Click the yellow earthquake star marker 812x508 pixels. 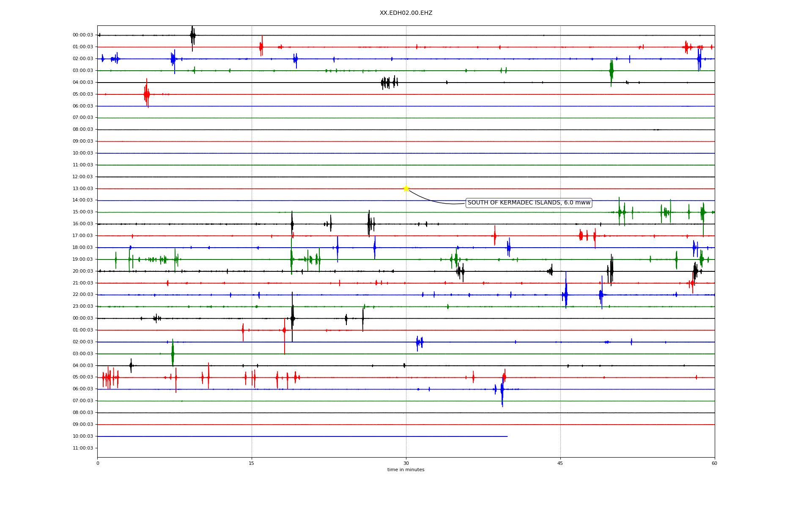(406, 188)
